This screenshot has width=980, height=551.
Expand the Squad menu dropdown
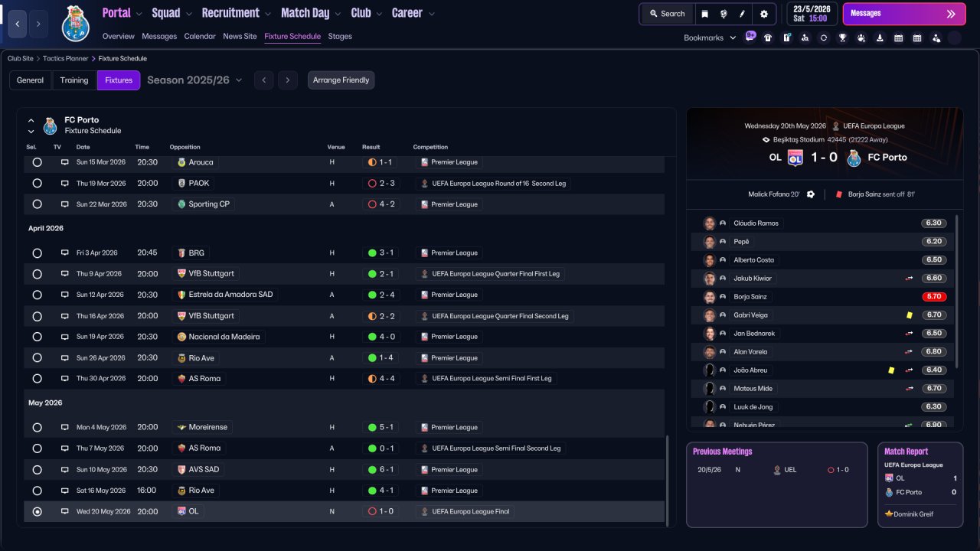190,14
